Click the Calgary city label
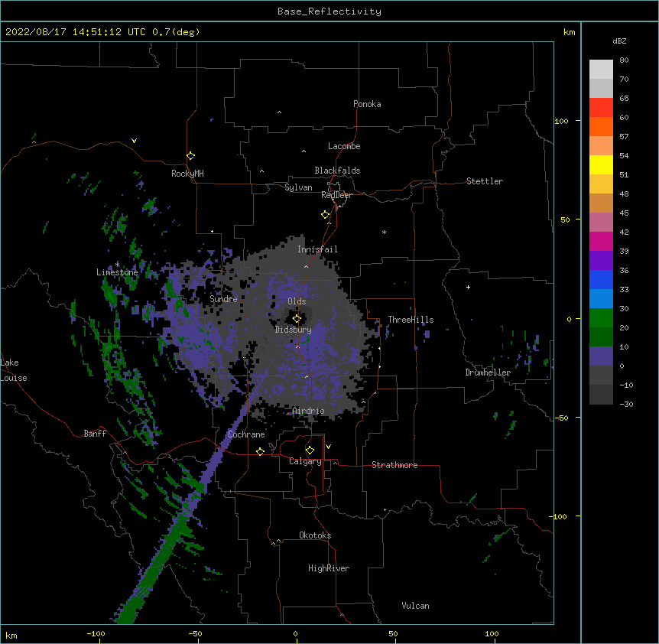The width and height of the screenshot is (659, 644). (305, 461)
